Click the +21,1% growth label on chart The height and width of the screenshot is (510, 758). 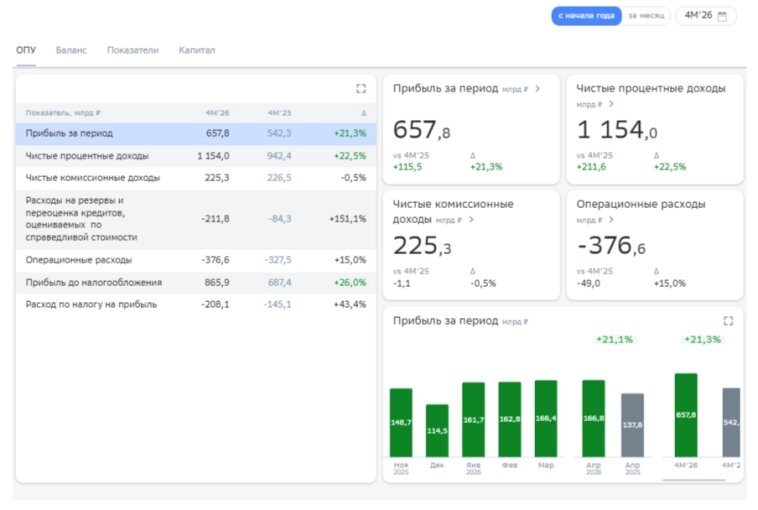pos(614,339)
